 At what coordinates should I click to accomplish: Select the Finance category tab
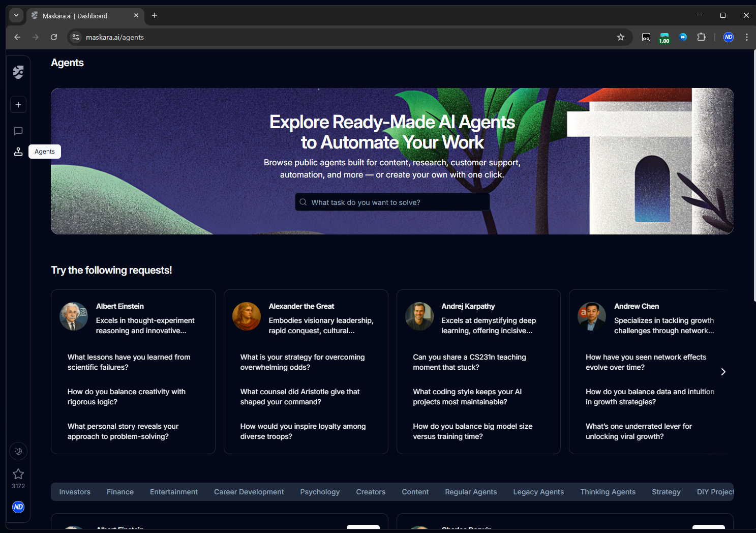coord(120,492)
